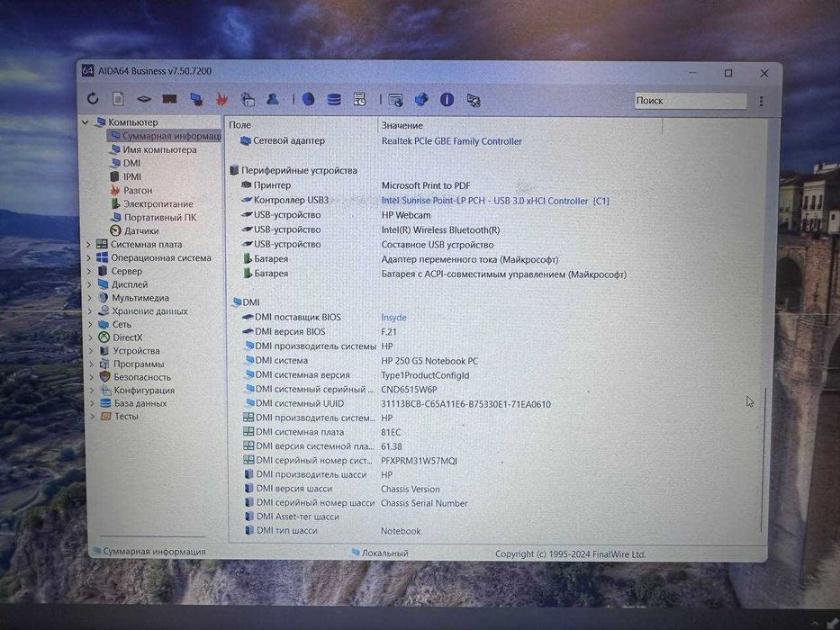Image resolution: width=840 pixels, height=630 pixels.
Task: Open the Датчики sensors tree item
Action: (x=134, y=231)
